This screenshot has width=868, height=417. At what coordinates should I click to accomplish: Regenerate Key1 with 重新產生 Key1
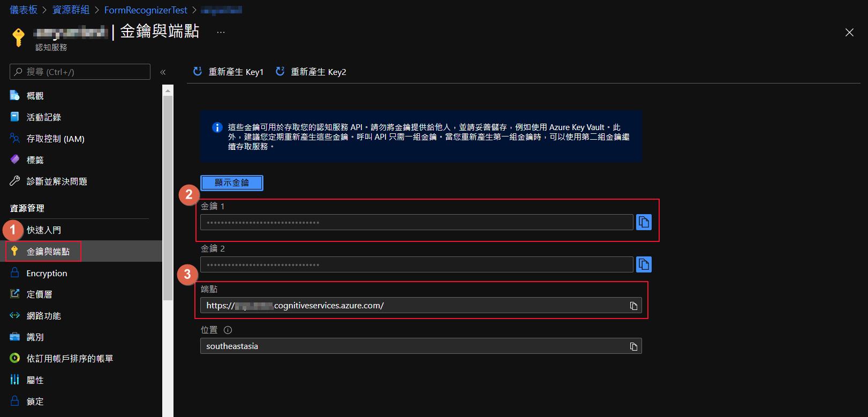[228, 72]
